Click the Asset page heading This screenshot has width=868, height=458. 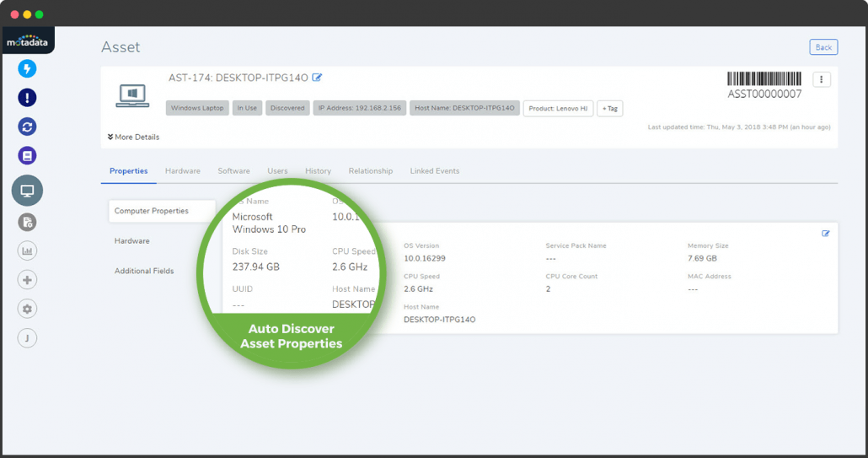(x=121, y=47)
